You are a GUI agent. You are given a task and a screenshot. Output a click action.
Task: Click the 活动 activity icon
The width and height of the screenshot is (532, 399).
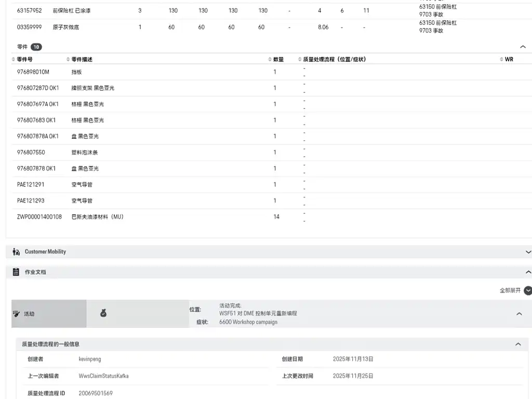pyautogui.click(x=16, y=314)
